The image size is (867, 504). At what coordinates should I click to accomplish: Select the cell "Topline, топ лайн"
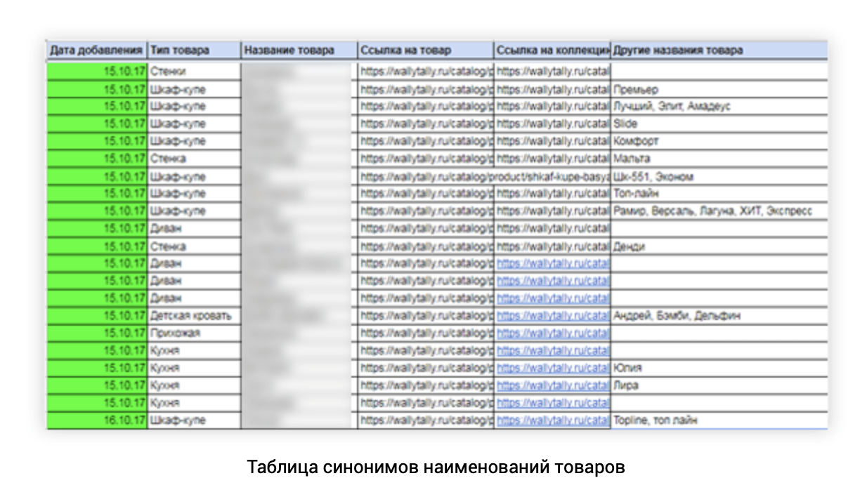click(x=719, y=420)
